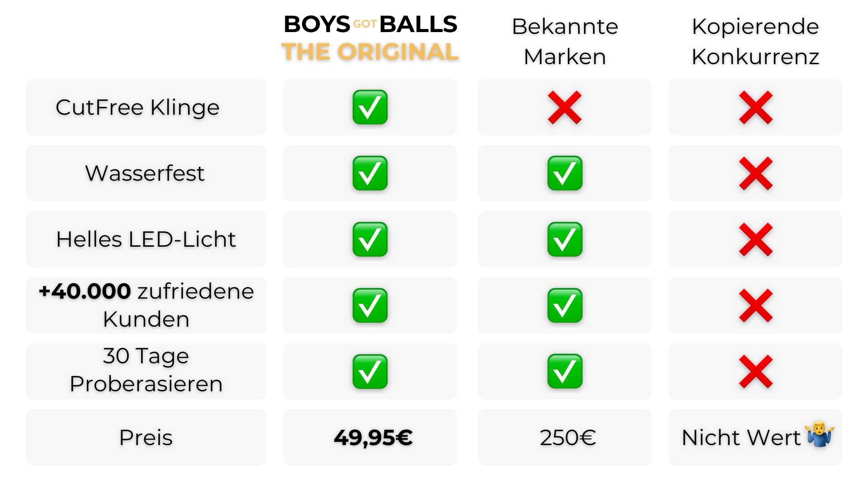The width and height of the screenshot is (868, 488).
Task: Click the red X for Helles LED-Licht row
Action: pos(755,239)
